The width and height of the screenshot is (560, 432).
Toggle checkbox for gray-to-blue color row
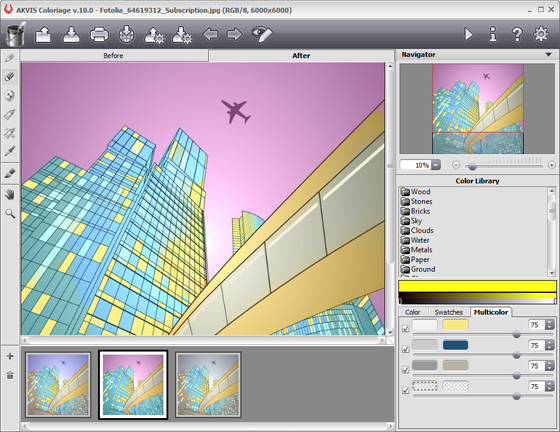(x=405, y=349)
